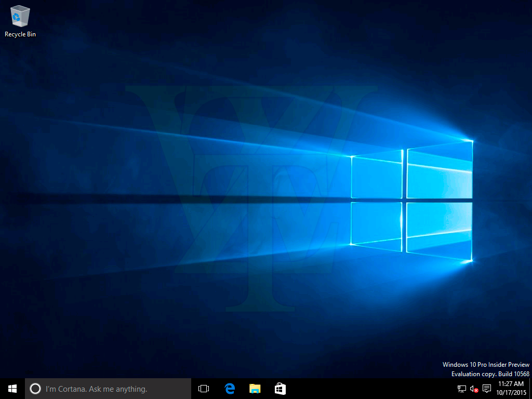
Task: Open the Action Center notifications icon
Action: click(487, 389)
